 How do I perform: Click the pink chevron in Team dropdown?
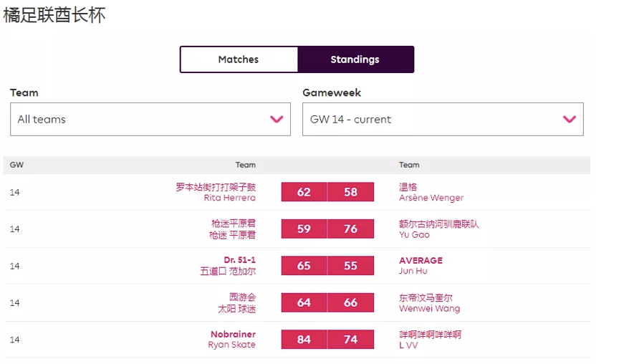pyautogui.click(x=277, y=119)
